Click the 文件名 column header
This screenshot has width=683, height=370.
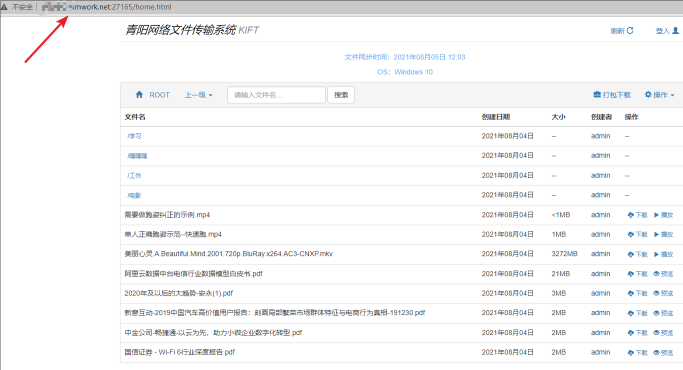point(135,117)
